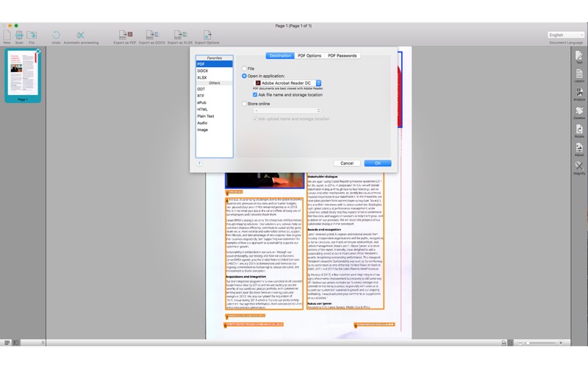This screenshot has width=588, height=368.
Task: Select the Store online radio button
Action: [244, 104]
